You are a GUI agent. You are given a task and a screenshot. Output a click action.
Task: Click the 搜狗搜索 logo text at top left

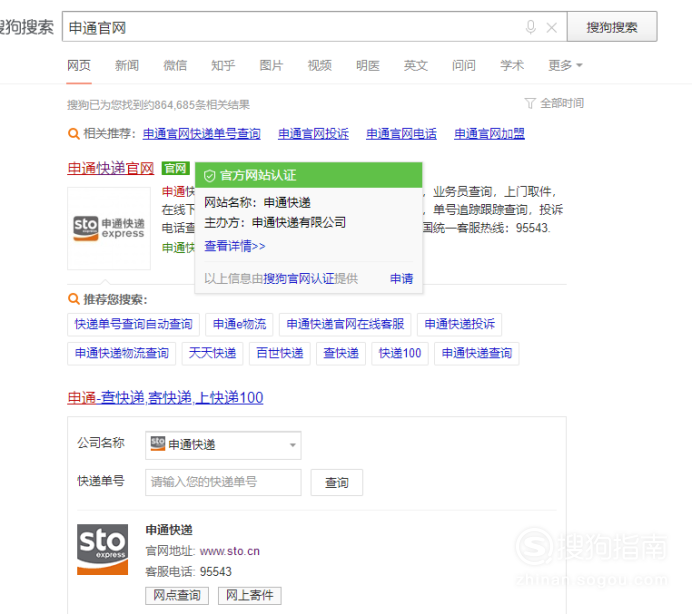(26, 27)
